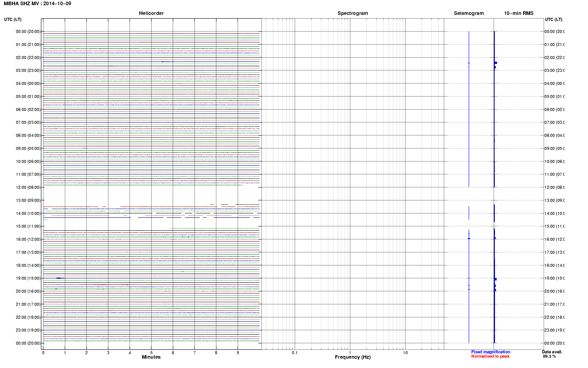The height and width of the screenshot is (368, 588).
Task: Click the left axis label "12:00 (08:00)"
Action: [28, 187]
